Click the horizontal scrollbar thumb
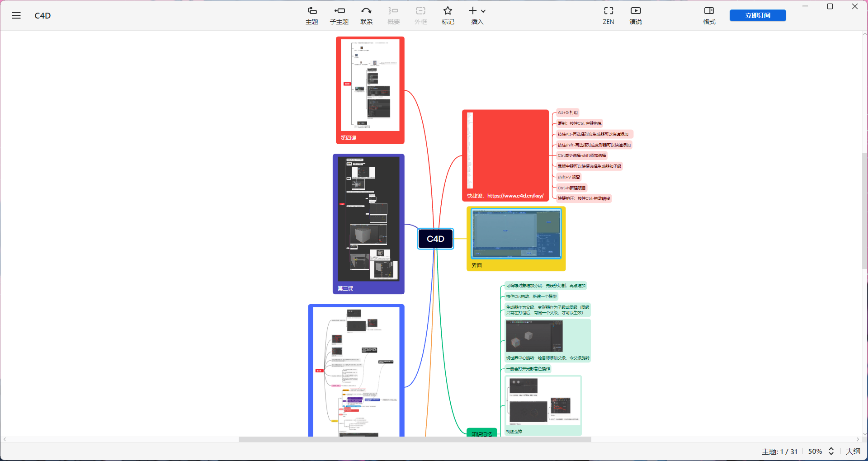The image size is (868, 461). tap(415, 439)
